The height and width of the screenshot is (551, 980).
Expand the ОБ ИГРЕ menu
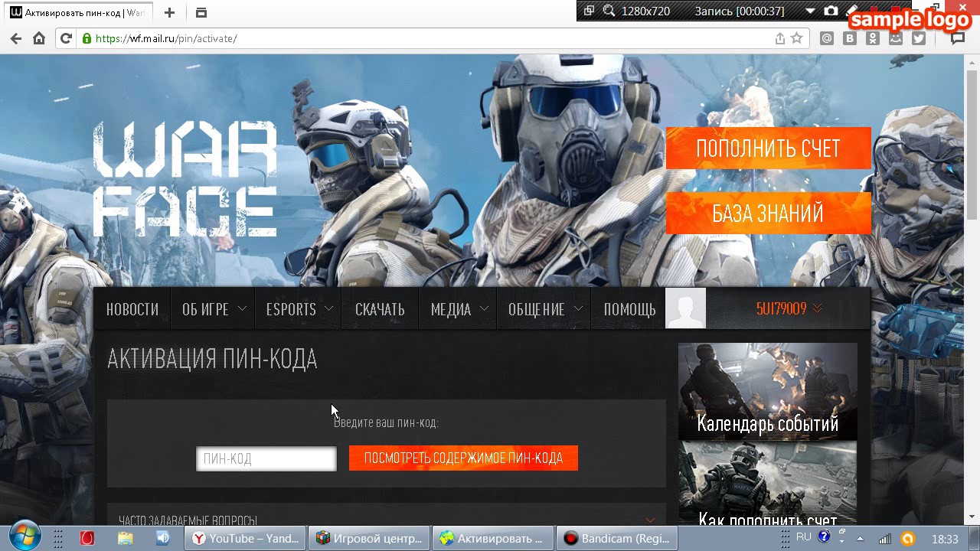pos(214,309)
